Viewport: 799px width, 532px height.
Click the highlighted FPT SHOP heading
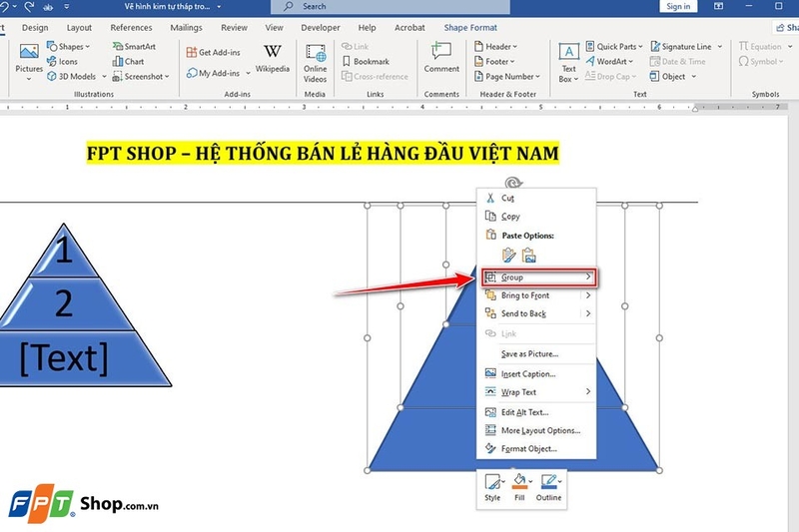click(323, 153)
